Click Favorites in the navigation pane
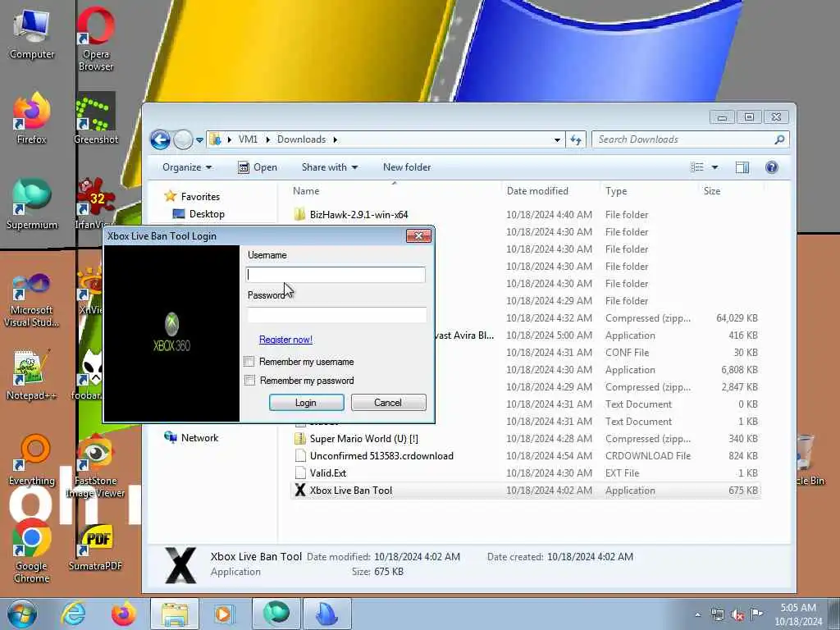This screenshot has width=840, height=630. coord(192,197)
